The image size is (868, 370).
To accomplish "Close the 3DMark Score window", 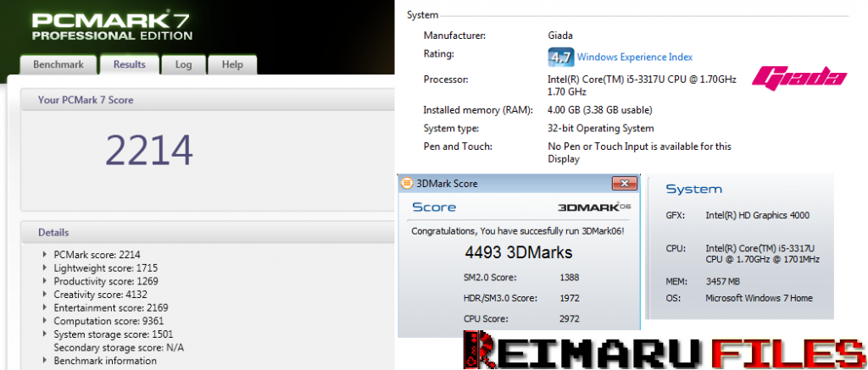I will [625, 184].
